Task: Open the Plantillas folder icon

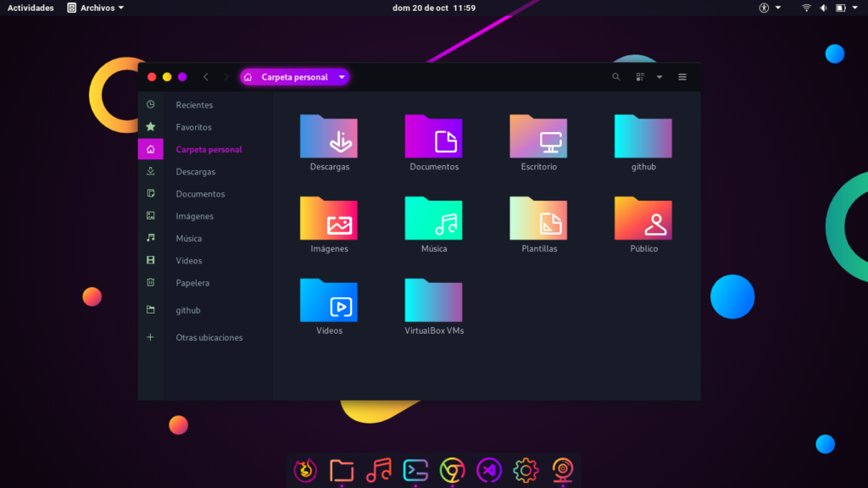Action: (538, 218)
